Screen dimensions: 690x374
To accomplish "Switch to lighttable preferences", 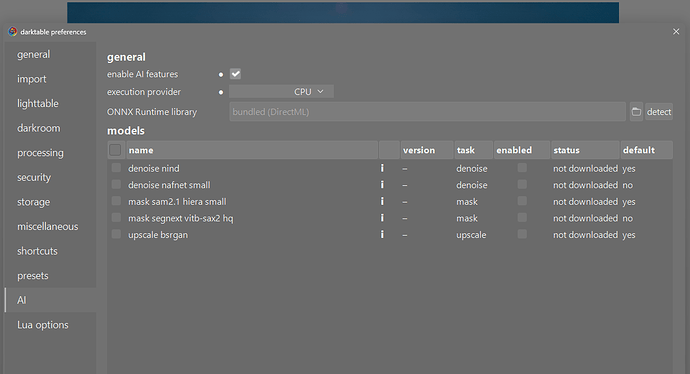I will 50,104.
